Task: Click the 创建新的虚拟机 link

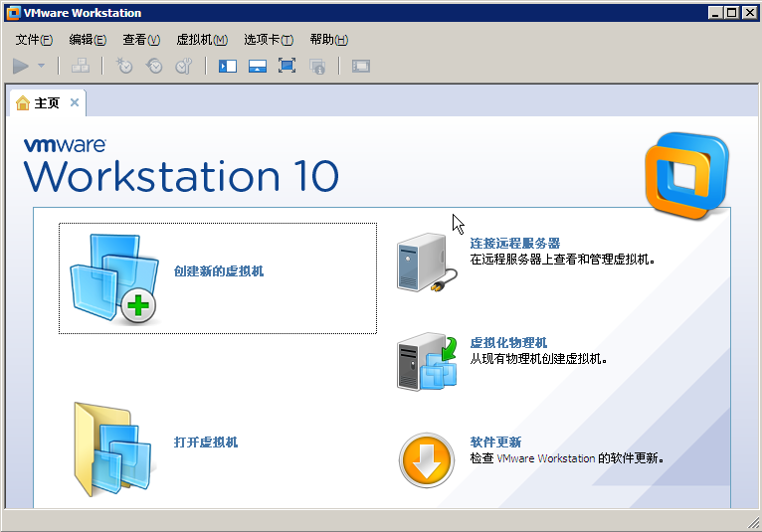Action: [219, 271]
